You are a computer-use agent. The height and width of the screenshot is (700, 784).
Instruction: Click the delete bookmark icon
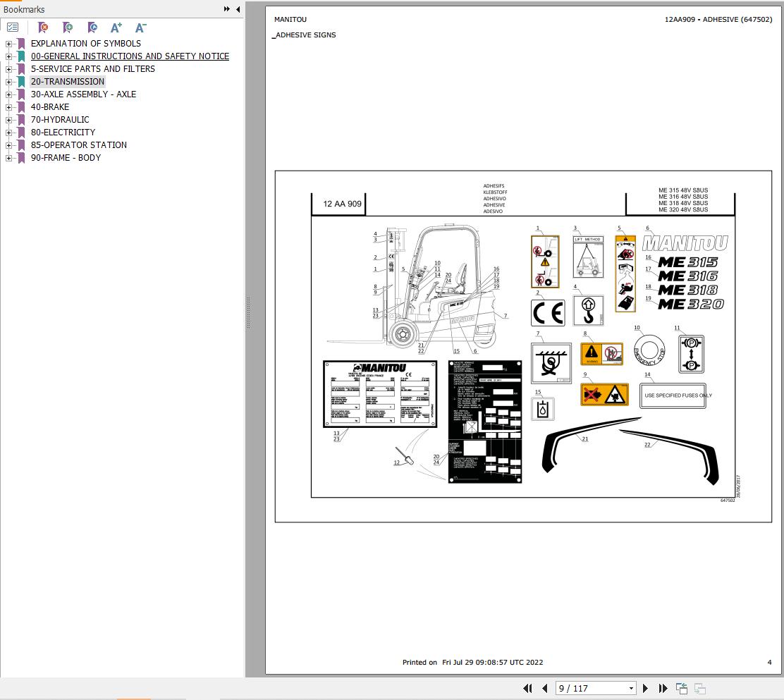pyautogui.click(x=43, y=27)
